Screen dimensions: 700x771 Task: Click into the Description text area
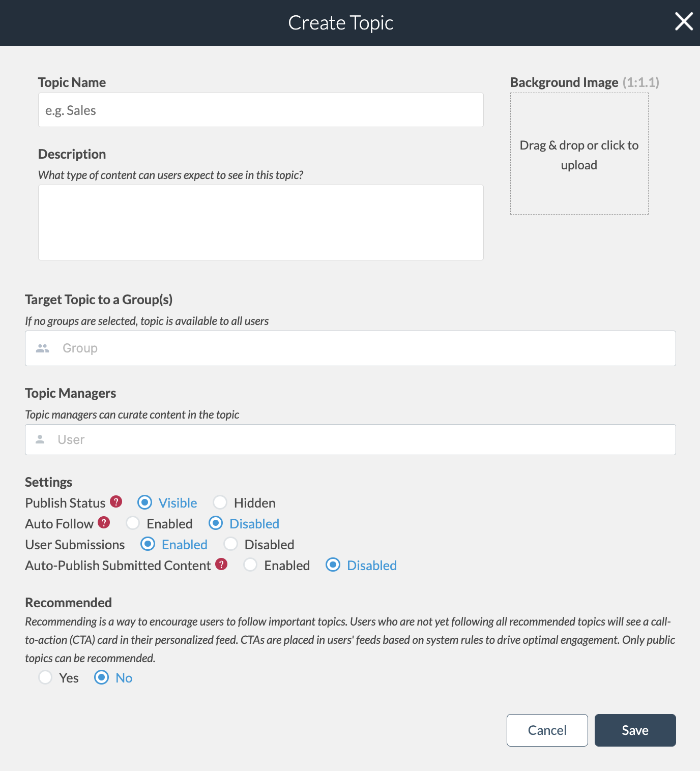[x=260, y=222]
